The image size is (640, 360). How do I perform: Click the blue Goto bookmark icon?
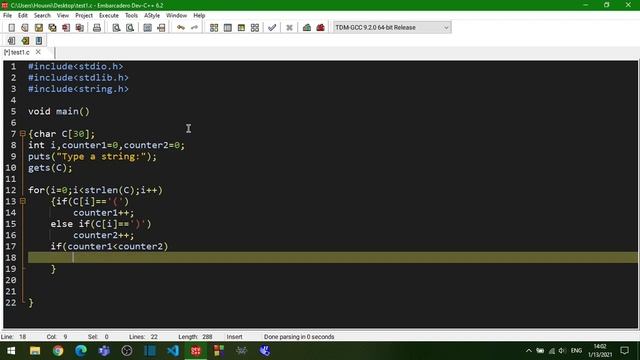pos(39,40)
